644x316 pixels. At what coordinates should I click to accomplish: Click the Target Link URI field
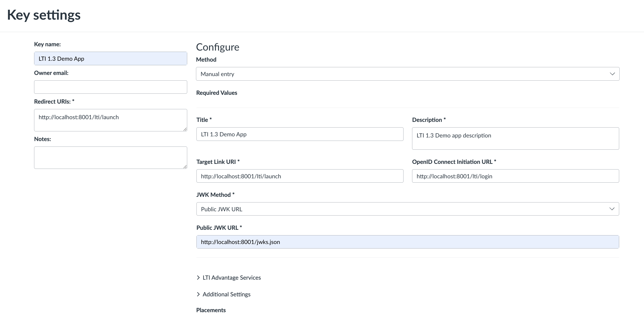299,176
